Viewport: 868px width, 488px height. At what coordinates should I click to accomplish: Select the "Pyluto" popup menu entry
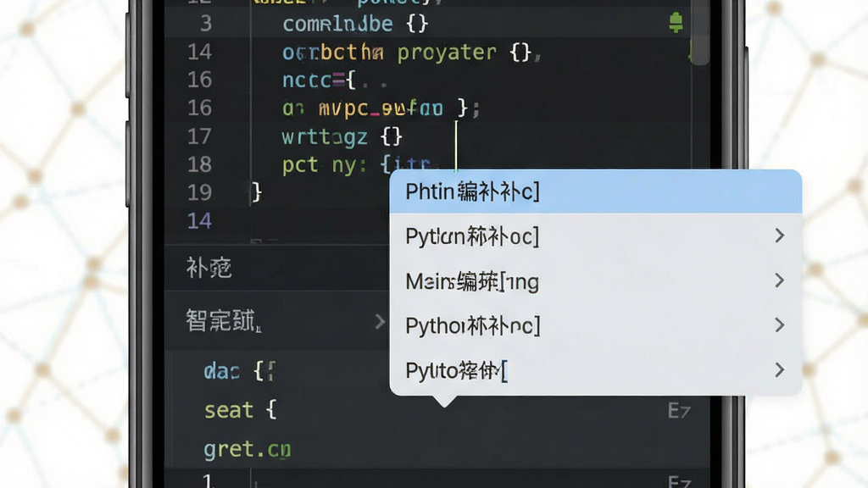click(x=596, y=370)
